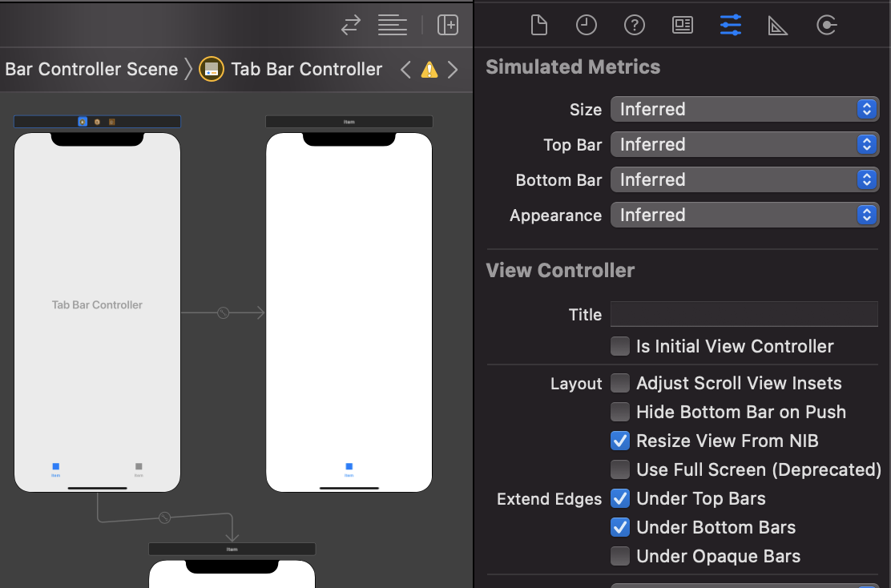This screenshot has height=588, width=891.
Task: Go to next issue with right chevron
Action: coord(453,70)
